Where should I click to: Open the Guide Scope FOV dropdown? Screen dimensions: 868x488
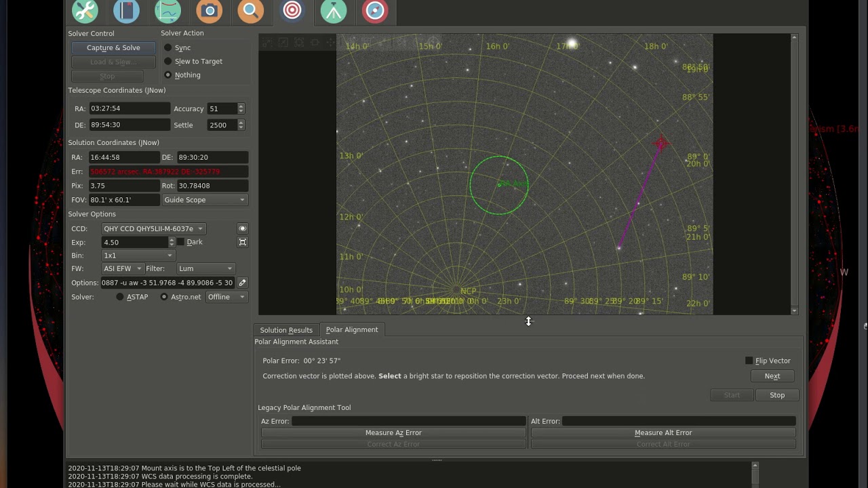(205, 200)
